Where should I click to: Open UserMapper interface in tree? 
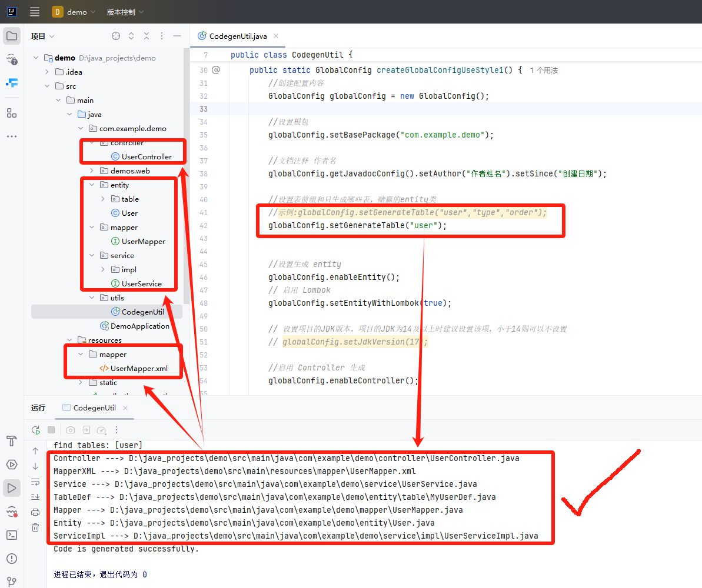click(138, 241)
